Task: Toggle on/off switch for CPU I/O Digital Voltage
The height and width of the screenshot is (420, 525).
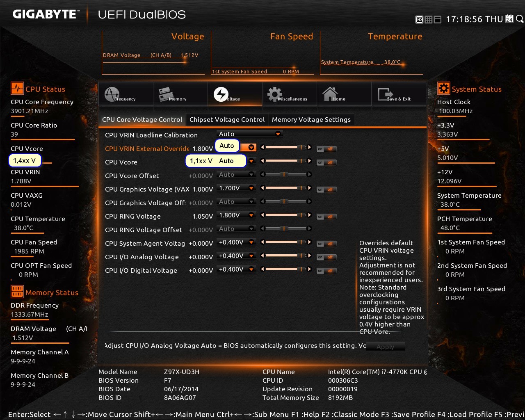Action: click(326, 271)
